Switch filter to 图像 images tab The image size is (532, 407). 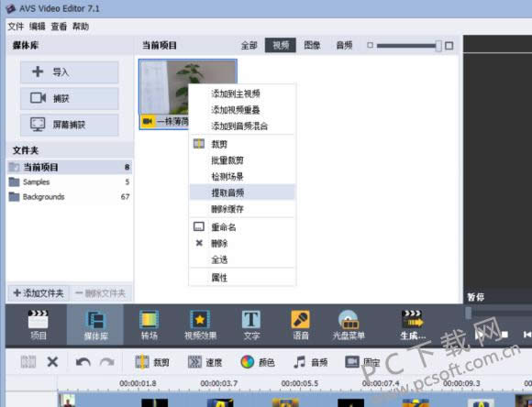point(312,45)
